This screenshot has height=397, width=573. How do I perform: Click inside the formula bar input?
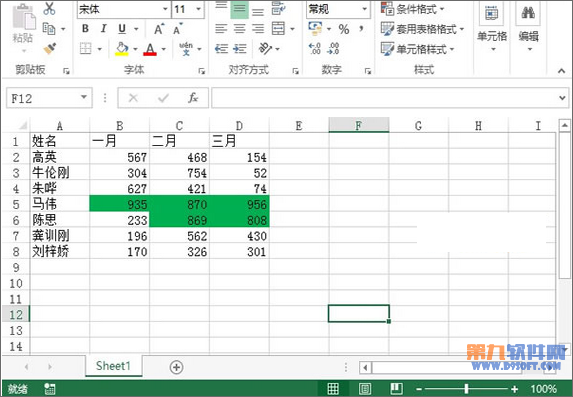[384, 98]
